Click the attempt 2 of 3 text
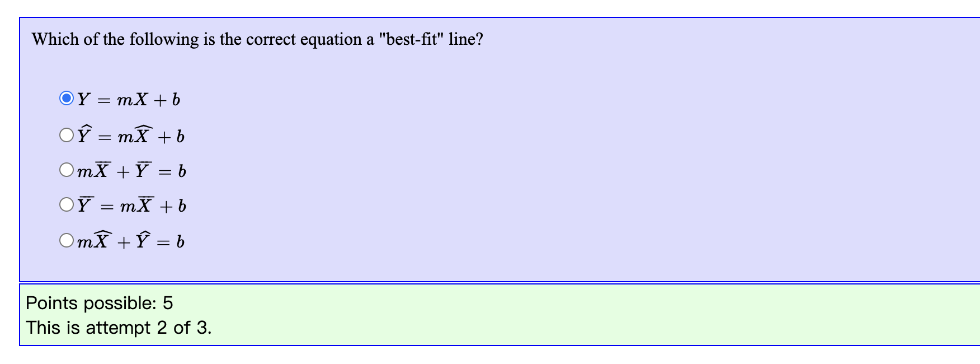 point(119,328)
